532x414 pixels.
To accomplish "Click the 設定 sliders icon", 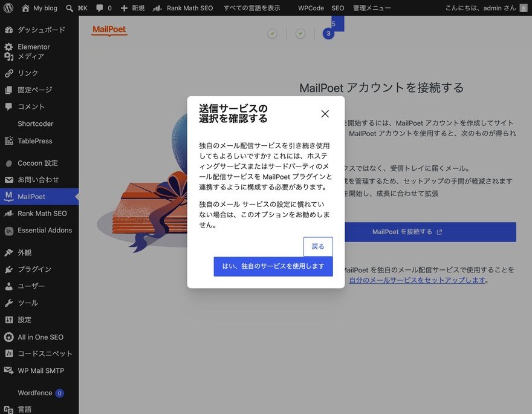I will point(9,320).
